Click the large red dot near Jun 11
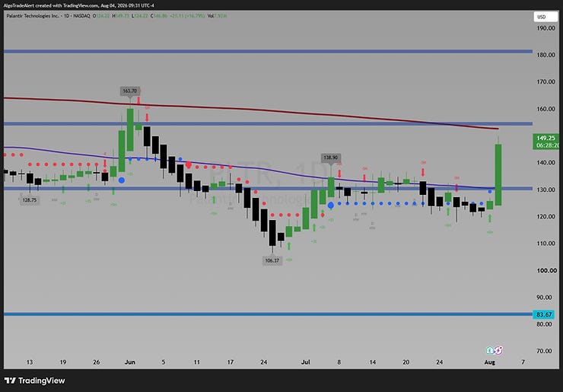 tap(189, 165)
